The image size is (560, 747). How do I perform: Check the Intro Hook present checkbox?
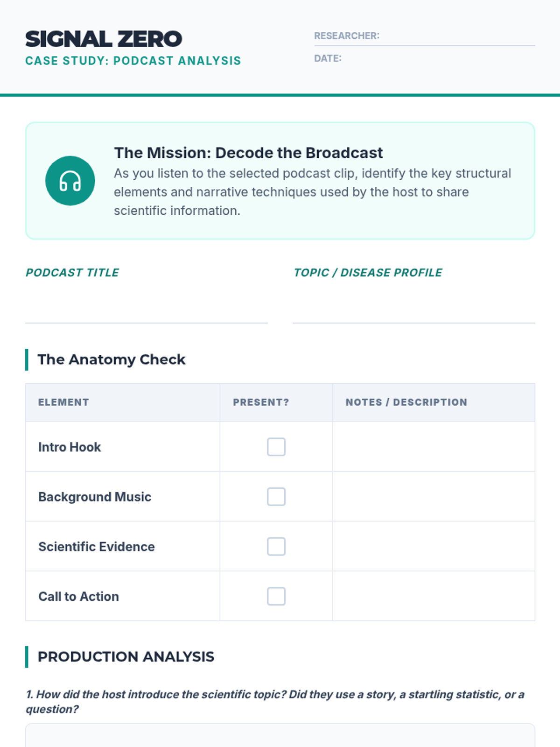pyautogui.click(x=276, y=447)
